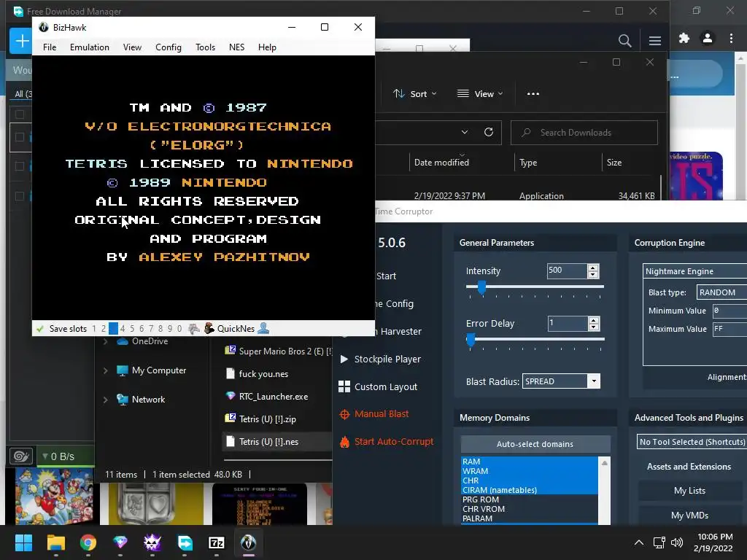Click the My Lists button
Screen dimensions: 747x560
point(689,491)
